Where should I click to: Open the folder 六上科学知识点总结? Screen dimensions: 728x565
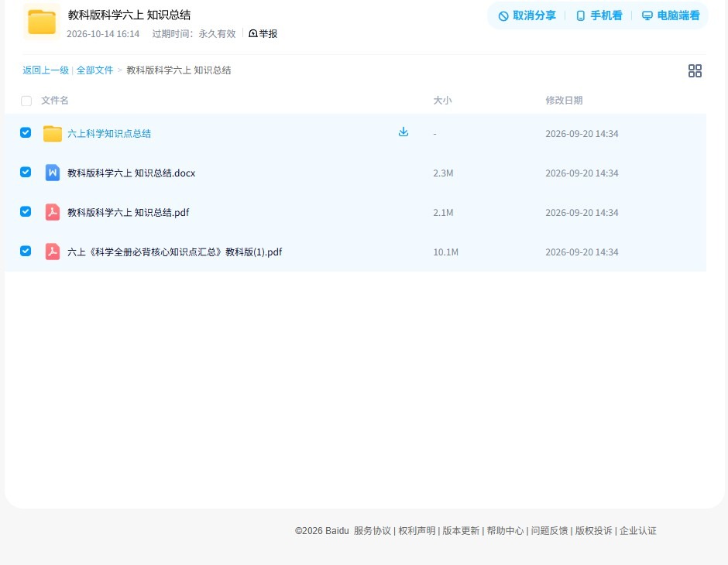point(109,134)
